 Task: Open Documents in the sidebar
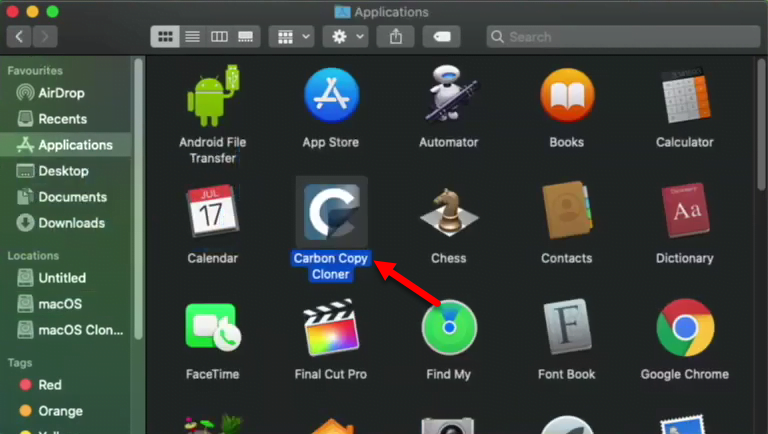66,197
